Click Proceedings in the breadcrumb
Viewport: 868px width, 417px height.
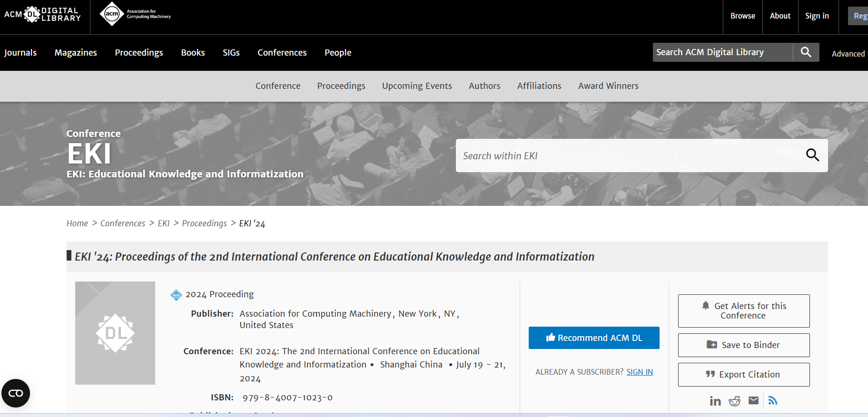click(x=204, y=223)
